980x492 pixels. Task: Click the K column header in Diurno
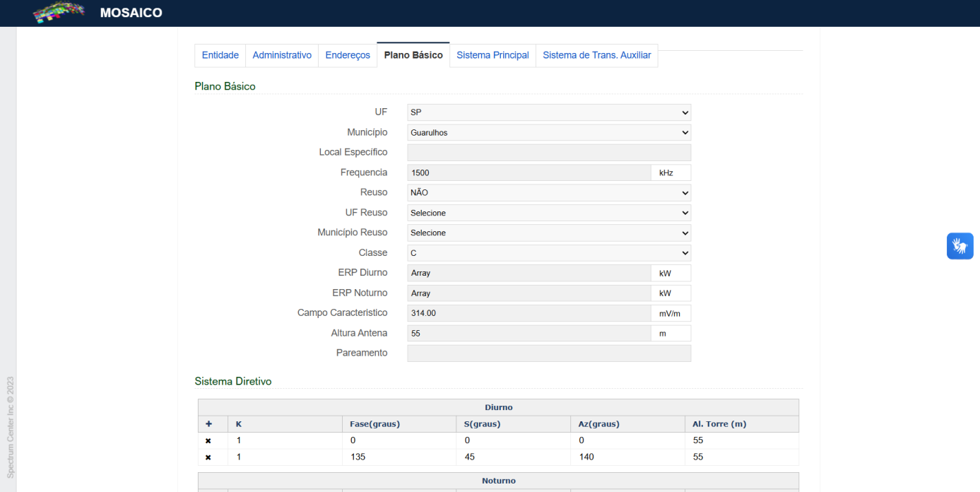(285, 424)
